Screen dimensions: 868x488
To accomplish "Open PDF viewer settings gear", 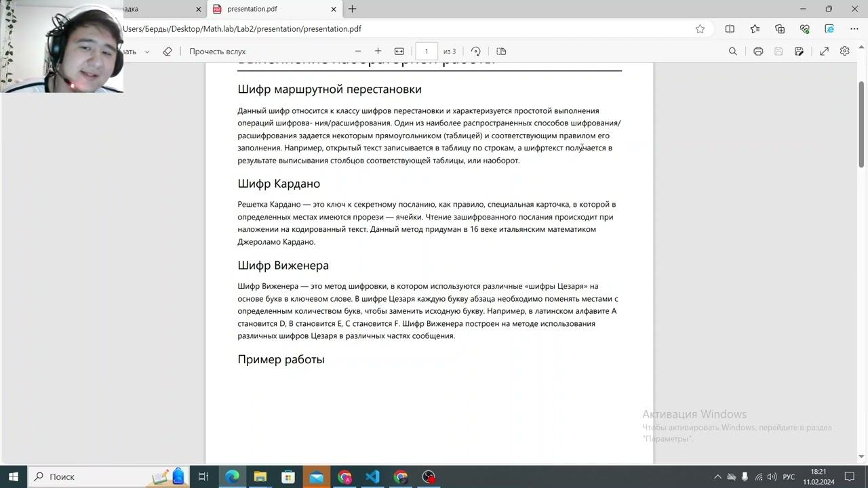I will point(844,52).
